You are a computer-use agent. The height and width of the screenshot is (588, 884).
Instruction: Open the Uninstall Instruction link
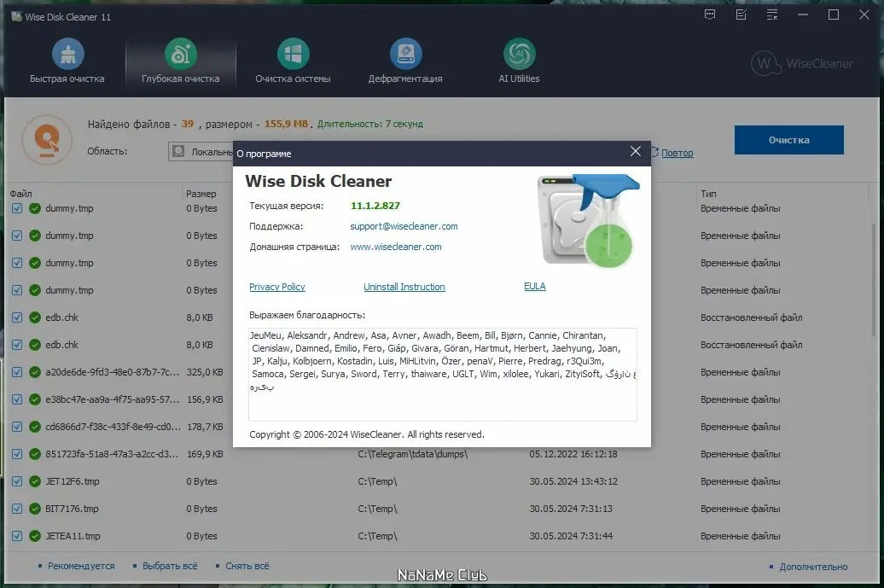404,287
